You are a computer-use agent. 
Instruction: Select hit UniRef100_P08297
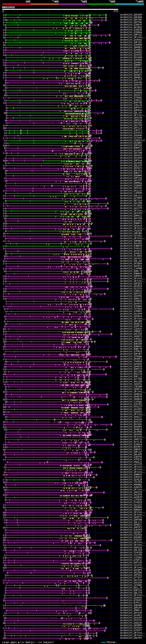[x=131, y=540]
